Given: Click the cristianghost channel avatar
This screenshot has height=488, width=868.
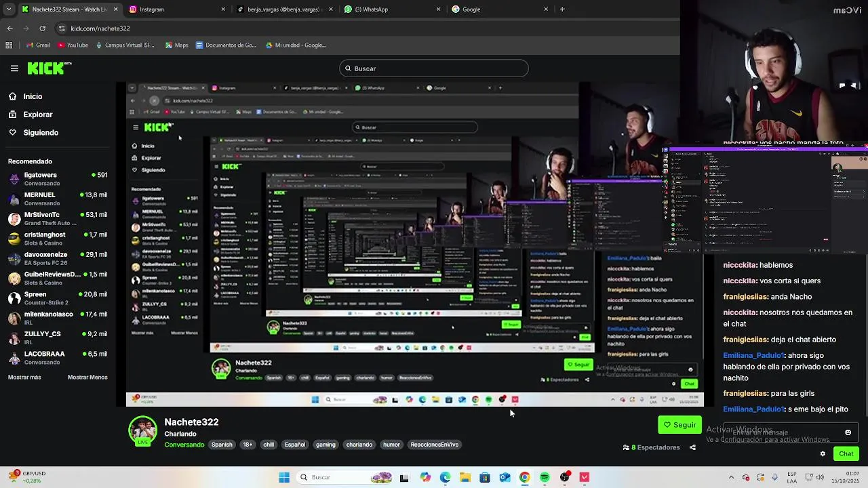Looking at the screenshot, I should pyautogui.click(x=14, y=239).
